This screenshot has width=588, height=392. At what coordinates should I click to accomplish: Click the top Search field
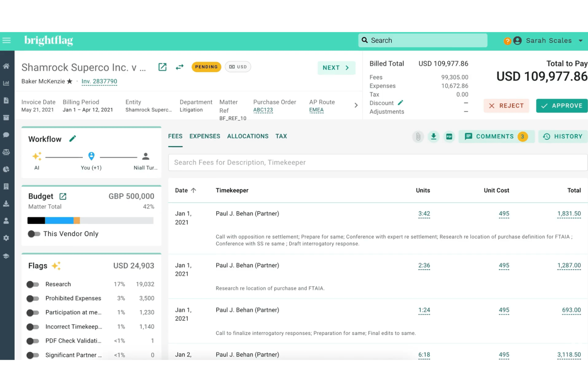pyautogui.click(x=423, y=41)
